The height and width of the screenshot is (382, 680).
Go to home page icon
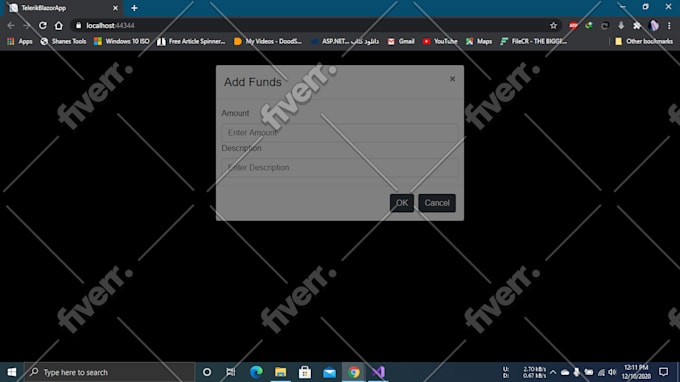(x=59, y=26)
